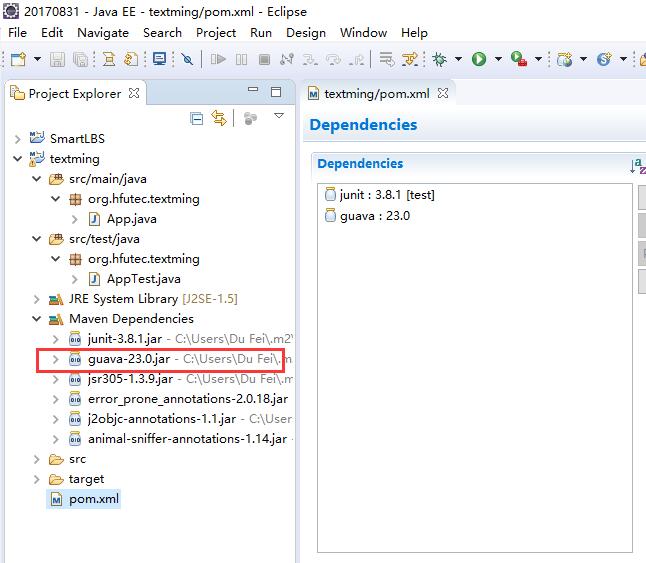This screenshot has height=563, width=646.
Task: Click the Open Console monitor icon
Action: [159, 59]
